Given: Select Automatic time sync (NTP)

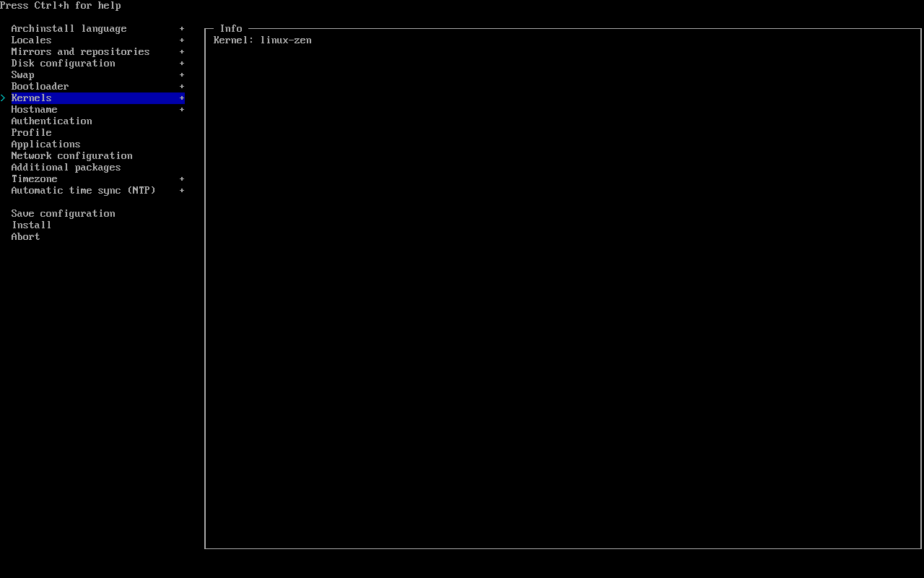Looking at the screenshot, I should [83, 191].
